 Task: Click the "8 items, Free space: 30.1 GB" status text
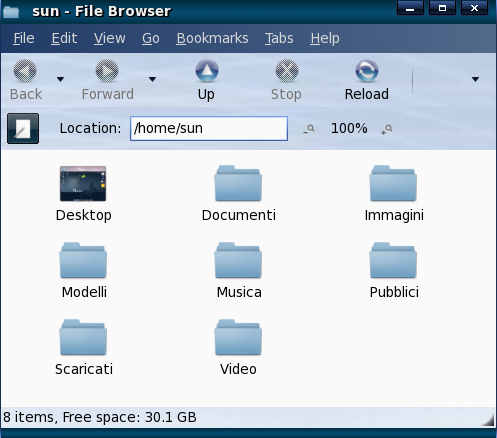pos(100,417)
